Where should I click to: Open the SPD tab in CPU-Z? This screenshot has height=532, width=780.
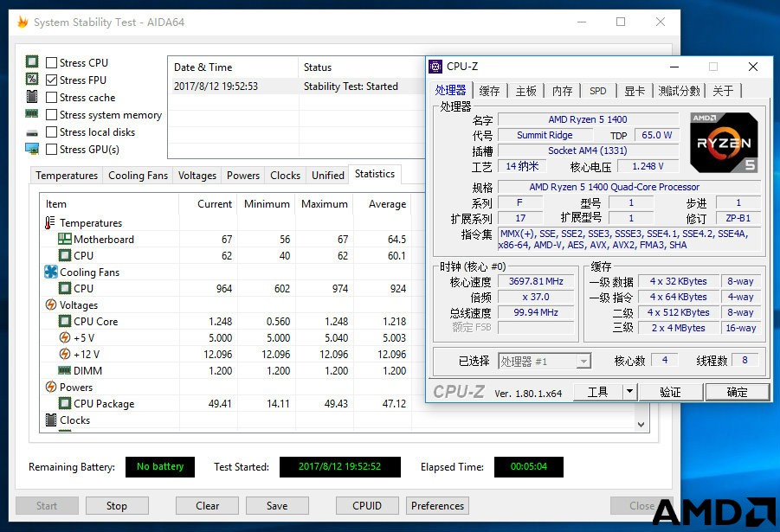[x=598, y=91]
